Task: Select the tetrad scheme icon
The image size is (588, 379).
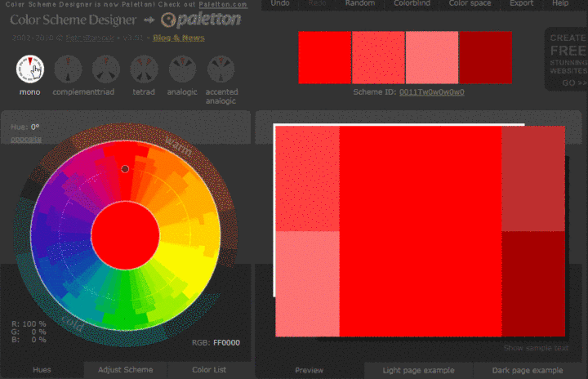Action: [x=144, y=69]
